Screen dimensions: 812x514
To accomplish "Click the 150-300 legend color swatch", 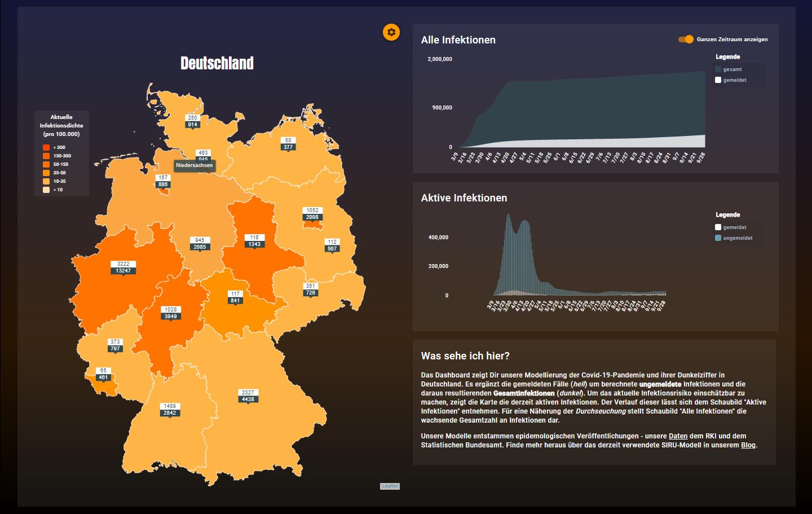I will (x=46, y=156).
